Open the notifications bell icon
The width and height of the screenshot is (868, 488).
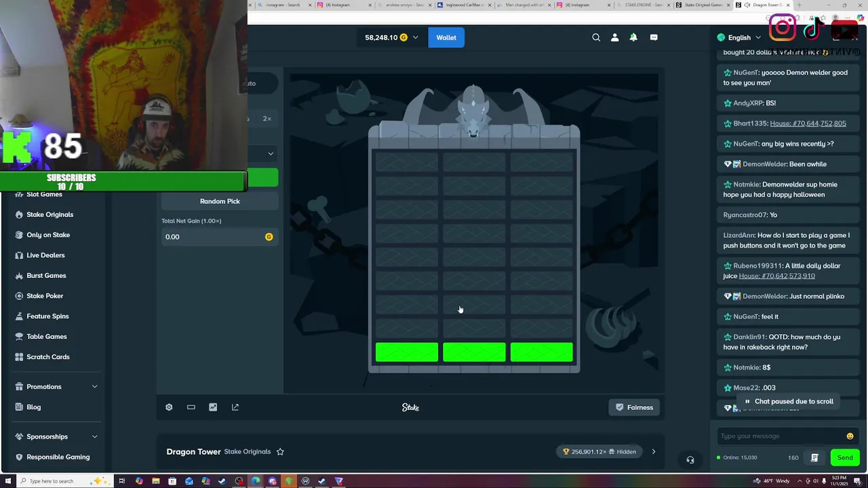tap(633, 37)
